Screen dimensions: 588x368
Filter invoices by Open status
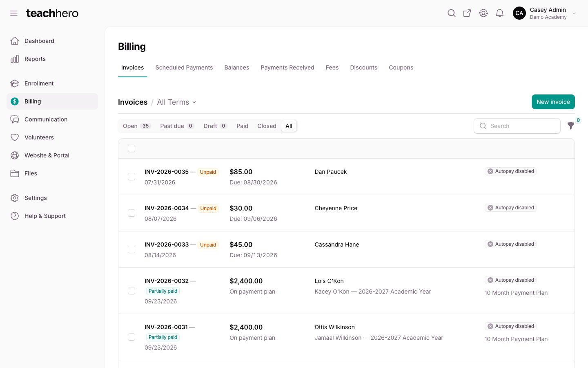coord(137,126)
